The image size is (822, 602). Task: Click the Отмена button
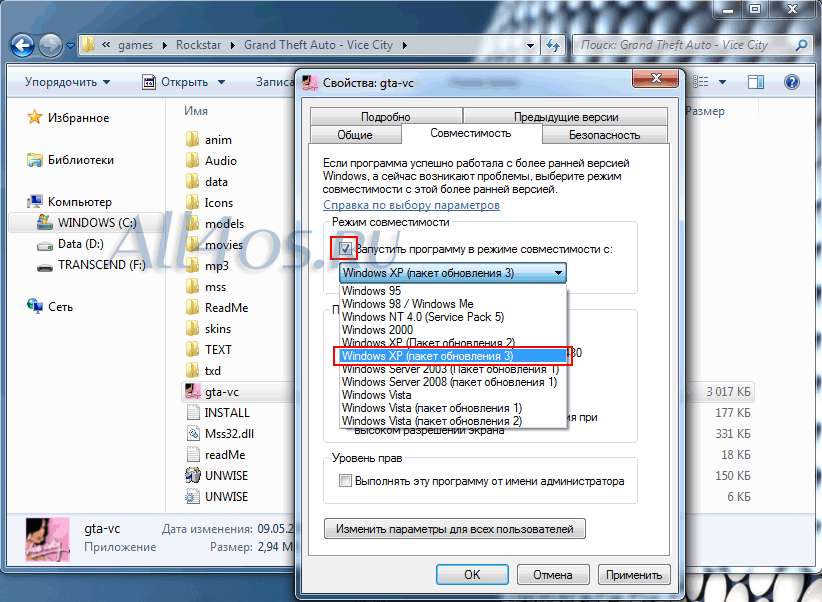(553, 575)
